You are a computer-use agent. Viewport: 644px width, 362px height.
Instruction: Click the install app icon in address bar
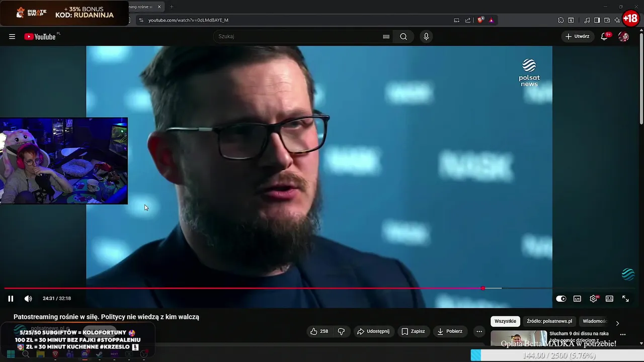pos(456,20)
